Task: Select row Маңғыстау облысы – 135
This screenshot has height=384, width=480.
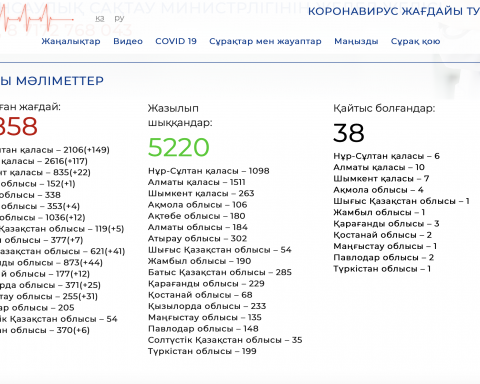Action: coord(205,317)
